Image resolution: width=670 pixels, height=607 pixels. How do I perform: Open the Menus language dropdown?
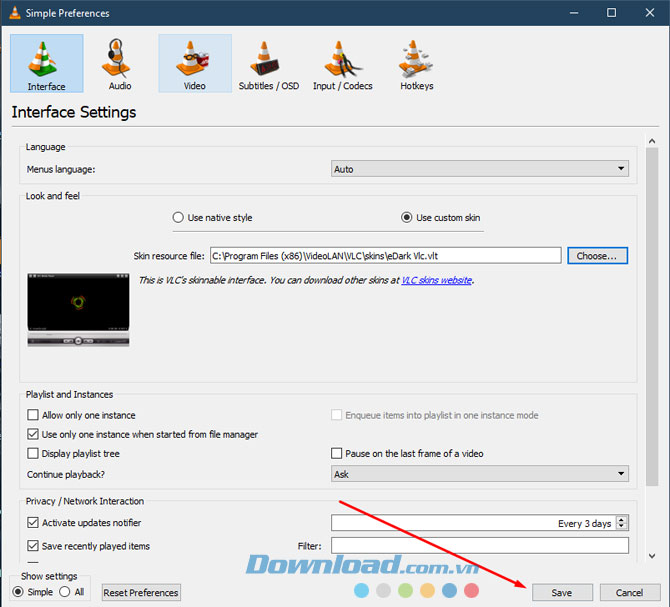point(479,169)
